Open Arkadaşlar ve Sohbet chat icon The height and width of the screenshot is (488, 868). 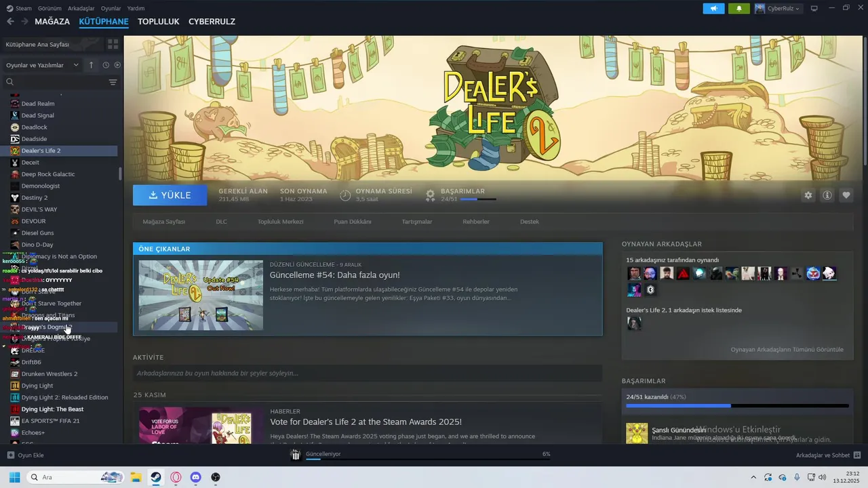point(857,455)
